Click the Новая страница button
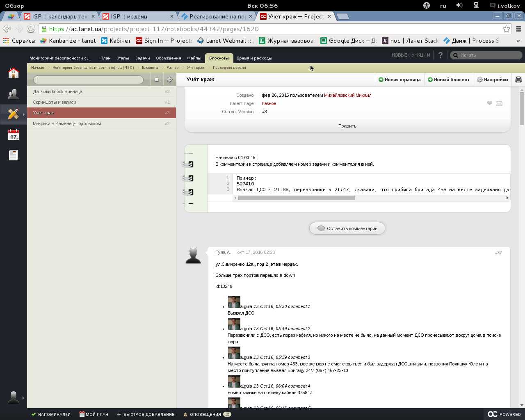The width and height of the screenshot is (525, 420). [x=399, y=80]
